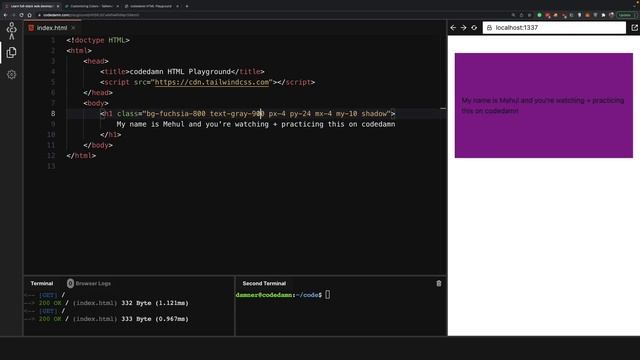Select the Second Terminal tab
The image size is (640, 360).
pyautogui.click(x=264, y=283)
